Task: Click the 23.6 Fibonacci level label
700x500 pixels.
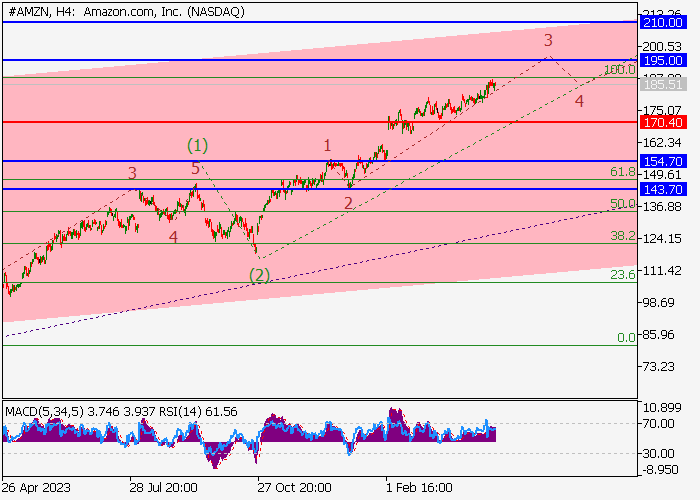Action: pyautogui.click(x=623, y=274)
